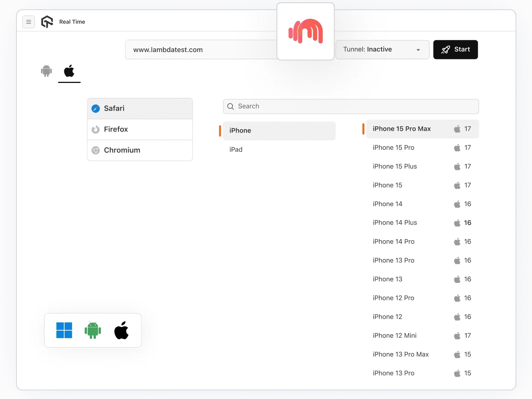Switch to the iPhone tab
532x399 pixels.
[x=240, y=130]
